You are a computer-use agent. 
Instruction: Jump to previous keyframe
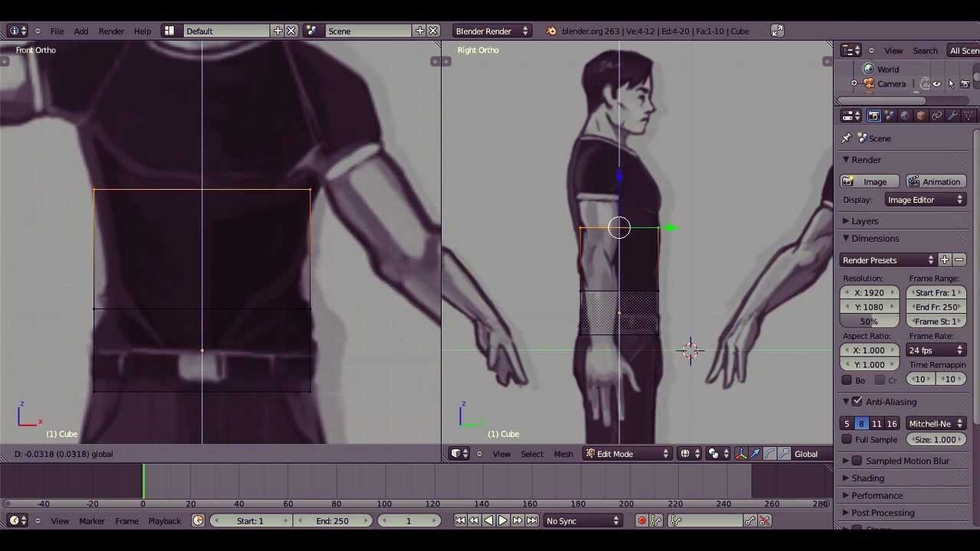[474, 521]
